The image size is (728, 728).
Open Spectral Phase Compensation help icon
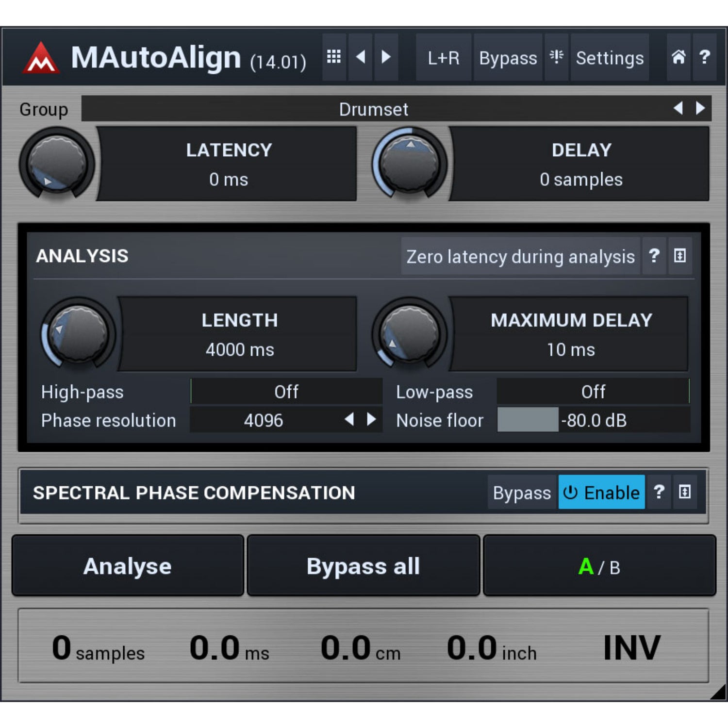pos(659,492)
